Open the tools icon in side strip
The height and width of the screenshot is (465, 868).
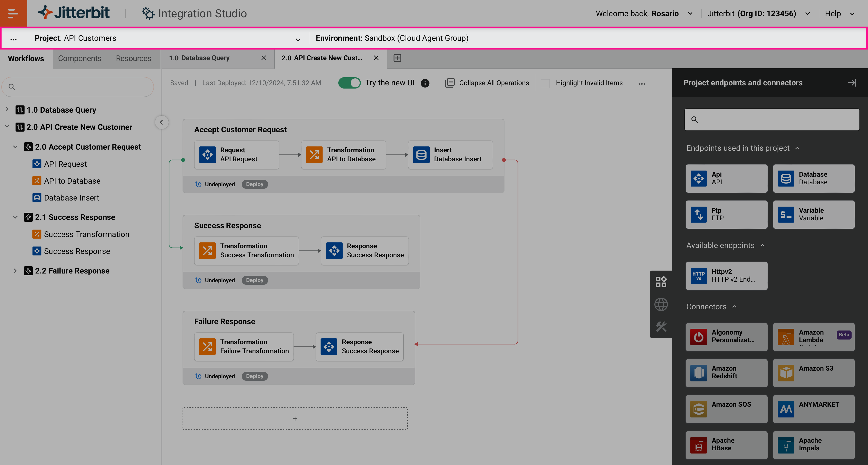coord(661,326)
